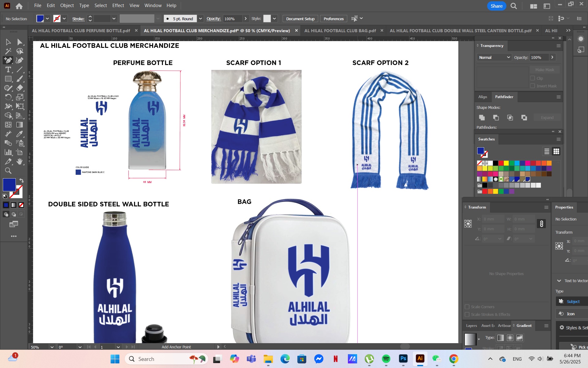This screenshot has width=588, height=368.
Task: Open the Effect menu
Action: (x=118, y=6)
